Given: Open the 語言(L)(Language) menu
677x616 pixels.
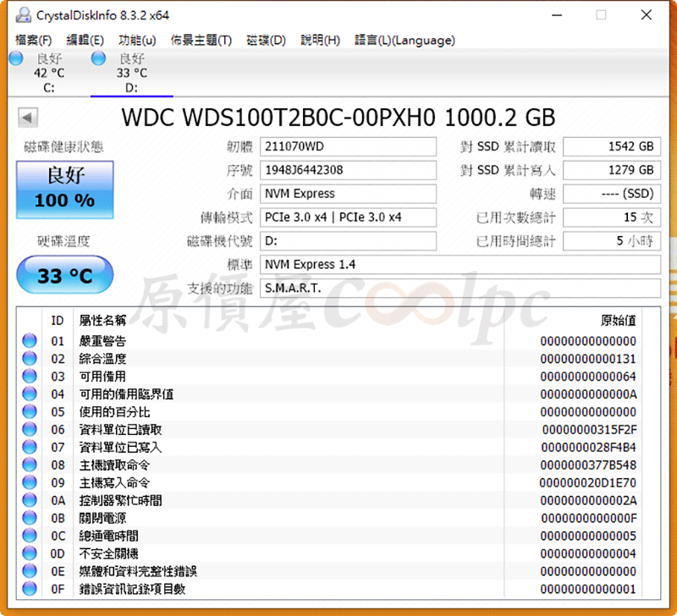Looking at the screenshot, I should click(405, 40).
